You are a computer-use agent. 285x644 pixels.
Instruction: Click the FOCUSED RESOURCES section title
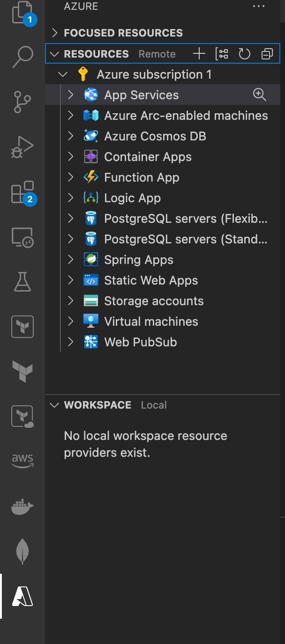[x=123, y=33]
